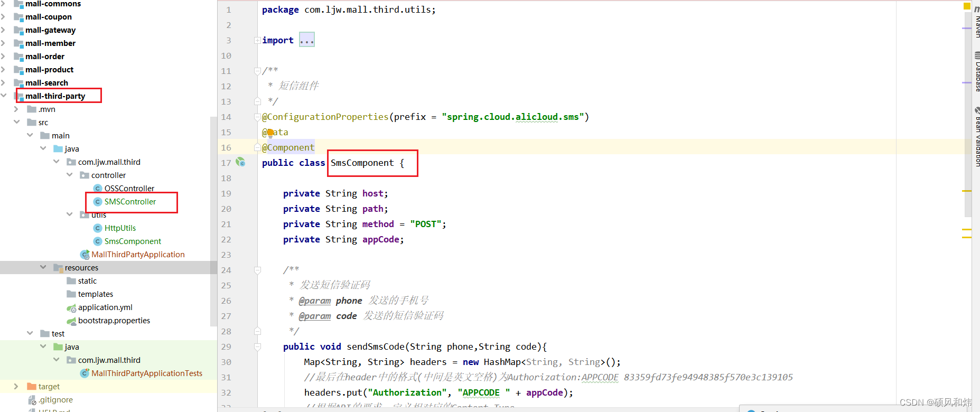Expand the mall-coupon module
Screen dimensions: 980x412
tap(3, 17)
